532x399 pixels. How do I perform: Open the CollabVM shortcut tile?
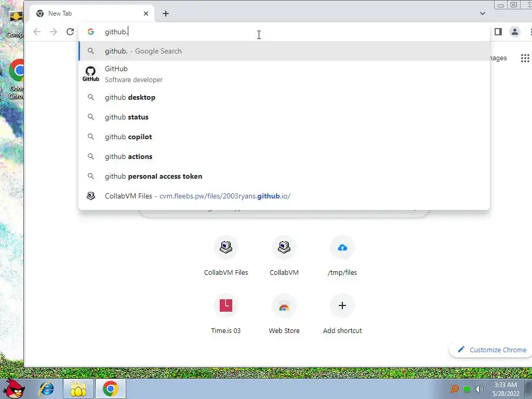284,256
